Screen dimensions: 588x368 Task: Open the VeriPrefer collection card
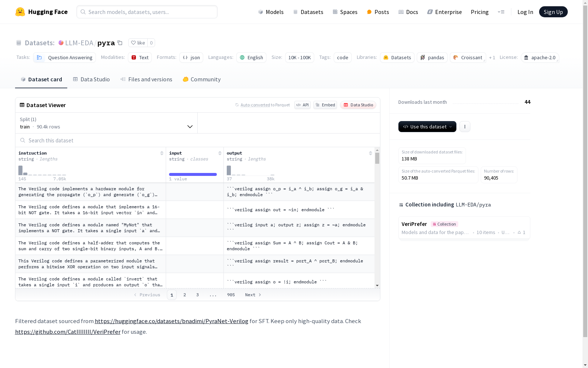464,228
